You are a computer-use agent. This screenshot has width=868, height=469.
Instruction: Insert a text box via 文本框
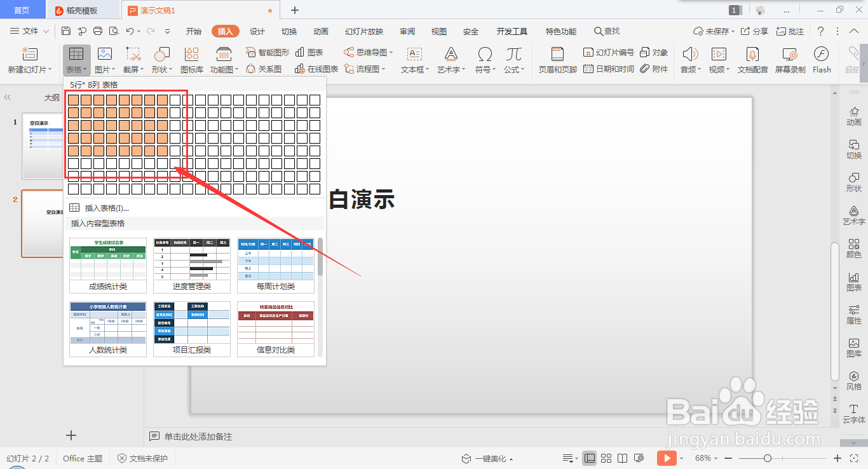tap(412, 60)
